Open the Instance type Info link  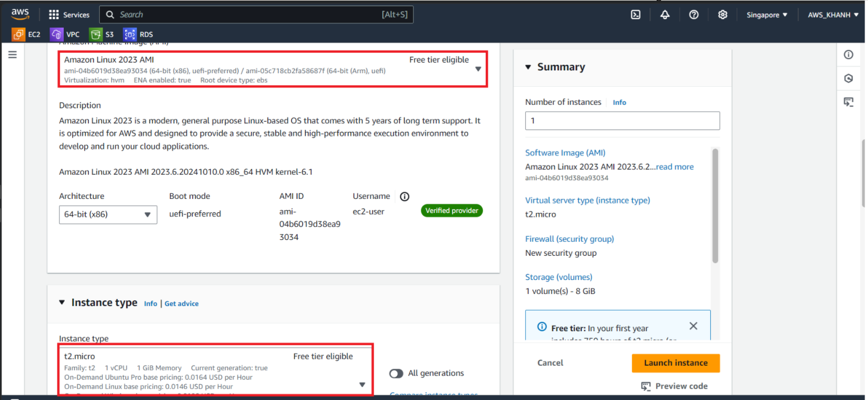150,304
